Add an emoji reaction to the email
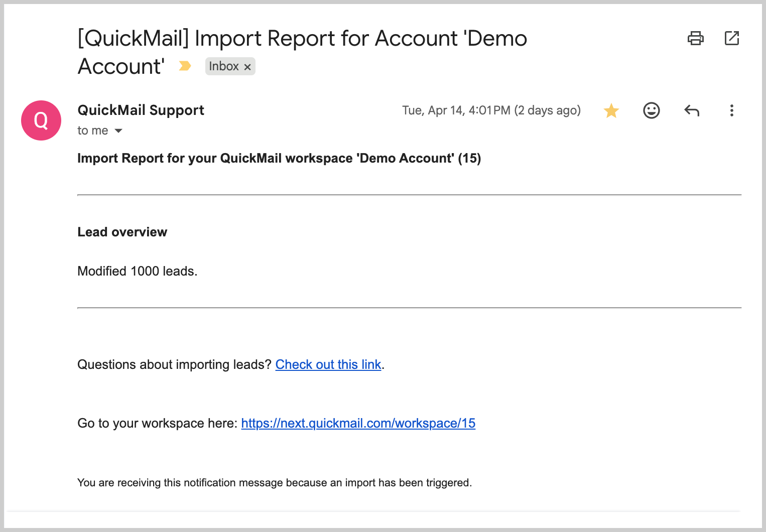Screen dimensions: 766x532 tap(651, 110)
